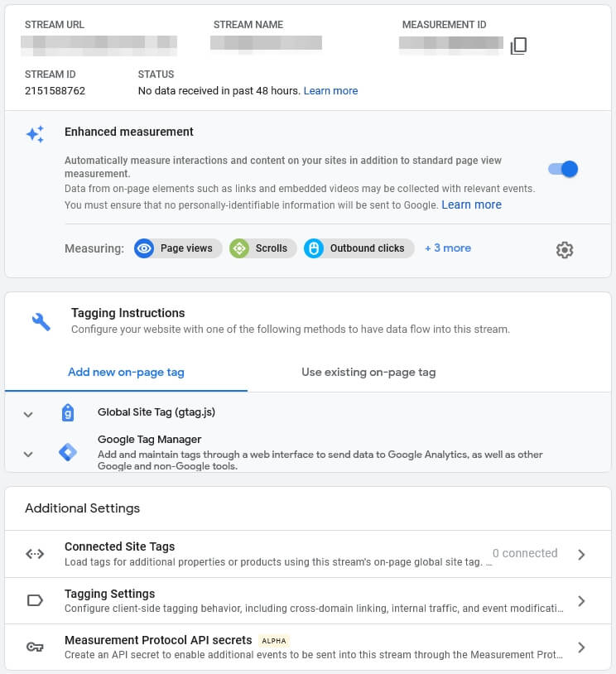Click the Scrolls chip label
This screenshot has width=616, height=674.
tap(272, 248)
